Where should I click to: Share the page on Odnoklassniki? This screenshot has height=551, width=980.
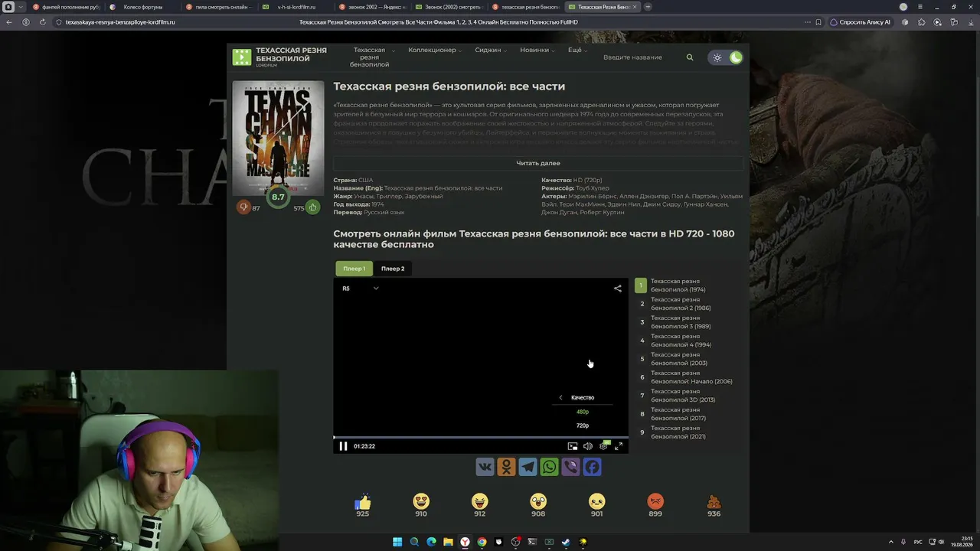[x=506, y=467]
